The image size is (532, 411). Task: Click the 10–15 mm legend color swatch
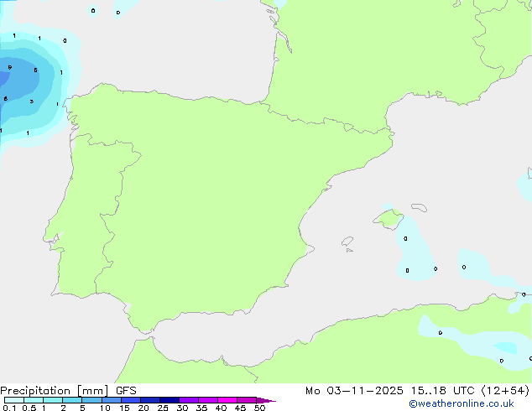112,400
